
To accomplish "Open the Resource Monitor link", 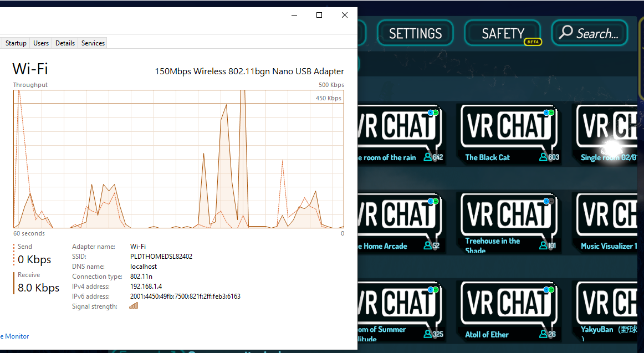I will 15,336.
